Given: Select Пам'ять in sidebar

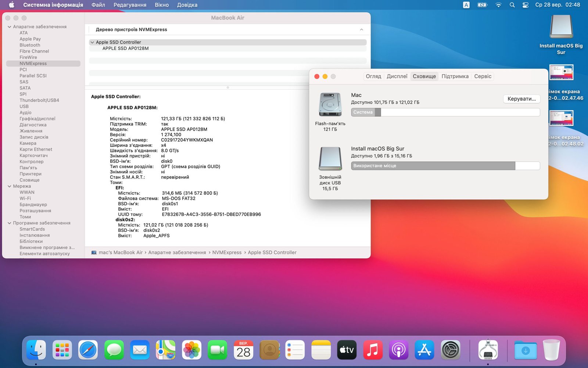Looking at the screenshot, I should click(28, 168).
